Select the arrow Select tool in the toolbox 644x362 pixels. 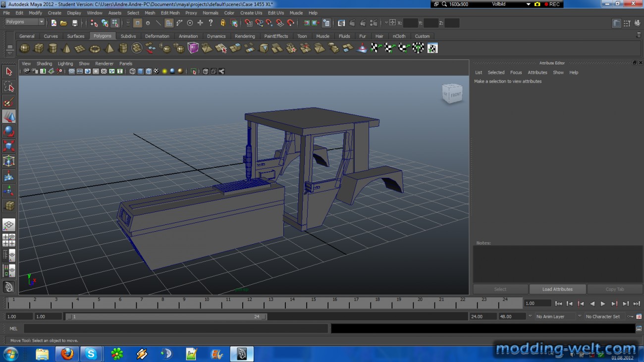pyautogui.click(x=9, y=72)
